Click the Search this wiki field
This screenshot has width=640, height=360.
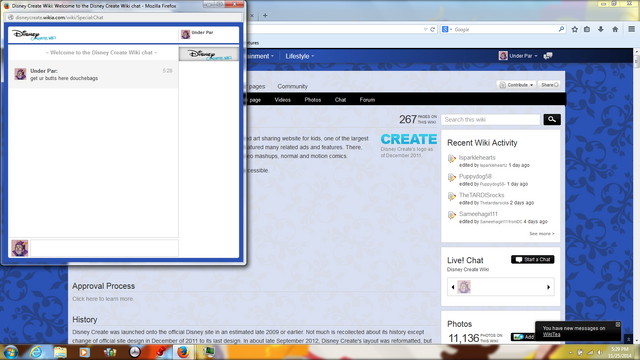[x=491, y=120]
